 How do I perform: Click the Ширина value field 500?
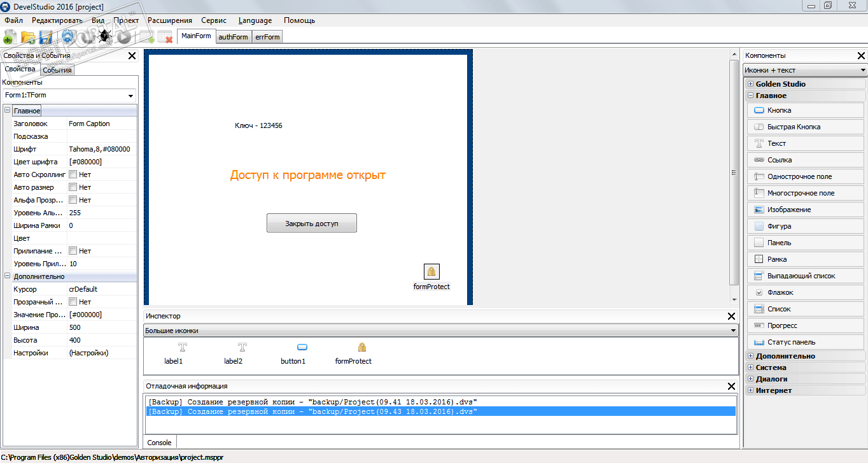click(x=102, y=327)
